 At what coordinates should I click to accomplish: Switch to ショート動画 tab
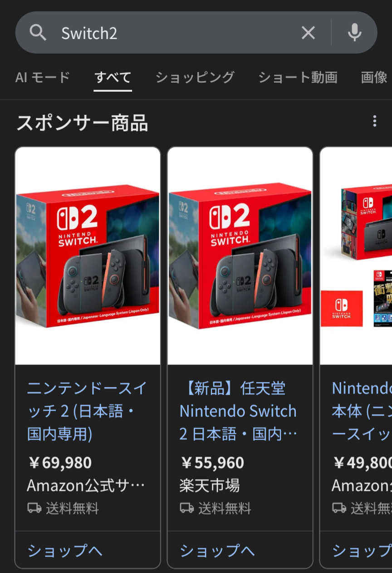click(x=298, y=77)
